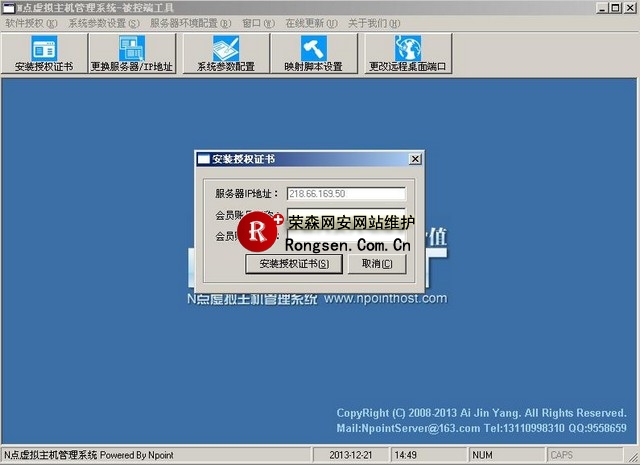Open the 软件授权(R) menu
This screenshot has width=640, height=465.
[31, 22]
